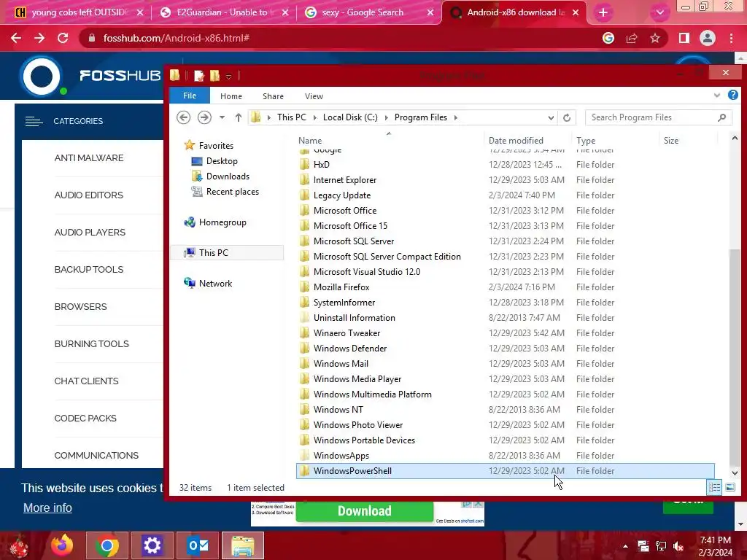Open Outlook from the taskbar
The height and width of the screenshot is (560, 747).
(x=197, y=545)
